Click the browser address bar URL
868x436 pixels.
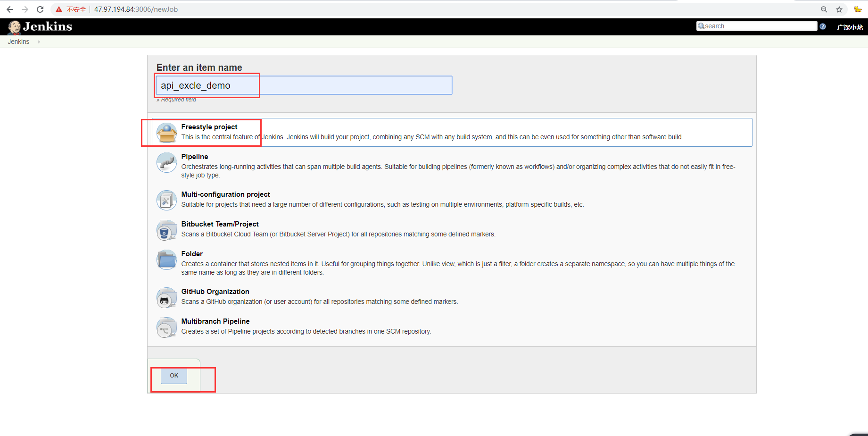136,9
